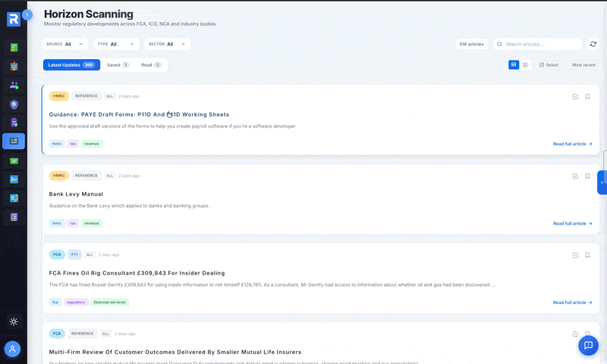This screenshot has height=364, width=607.
Task: Switch to Latest Updates tab
Action: [71, 65]
